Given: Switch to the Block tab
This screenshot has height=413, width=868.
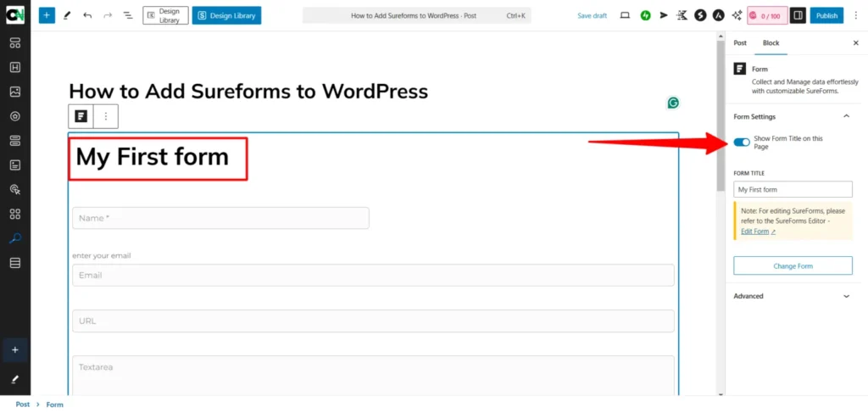Looking at the screenshot, I should tap(771, 42).
